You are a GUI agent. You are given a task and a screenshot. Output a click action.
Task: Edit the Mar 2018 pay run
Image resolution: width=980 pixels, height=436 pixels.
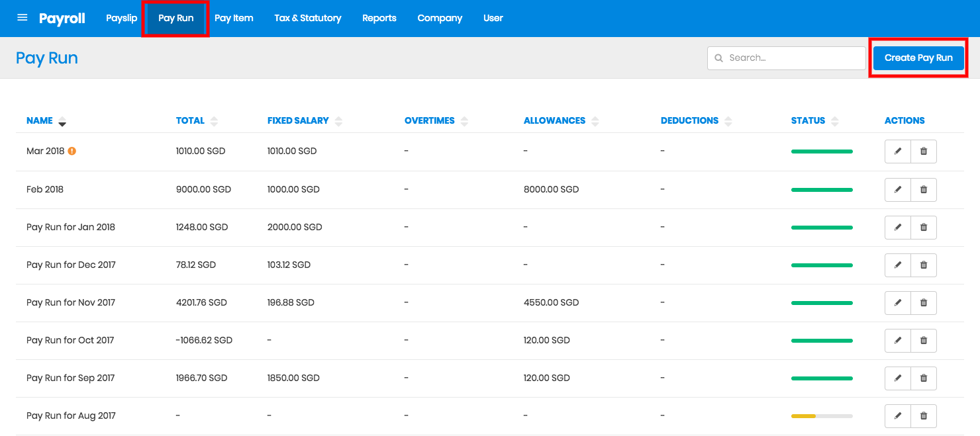pyautogui.click(x=898, y=151)
